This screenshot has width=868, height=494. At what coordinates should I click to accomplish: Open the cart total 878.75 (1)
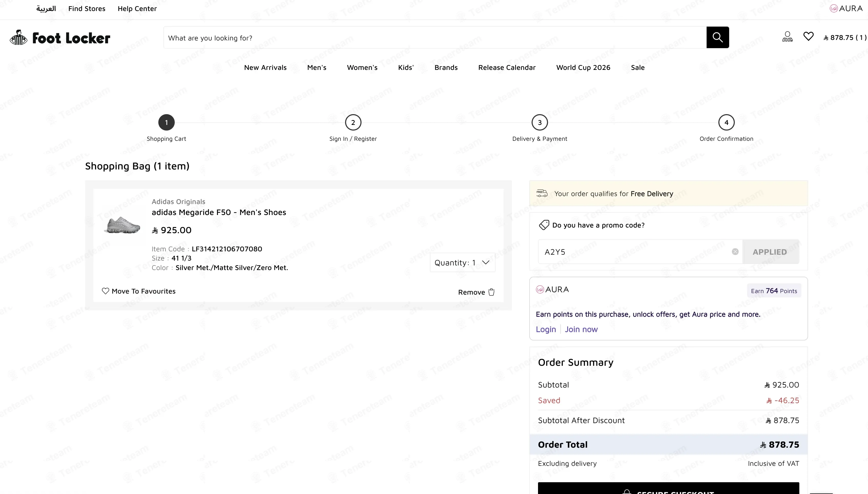845,38
